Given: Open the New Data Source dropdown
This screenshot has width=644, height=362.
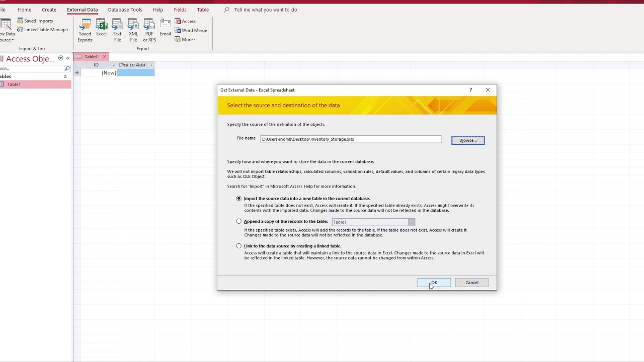Looking at the screenshot, I should pos(7,30).
